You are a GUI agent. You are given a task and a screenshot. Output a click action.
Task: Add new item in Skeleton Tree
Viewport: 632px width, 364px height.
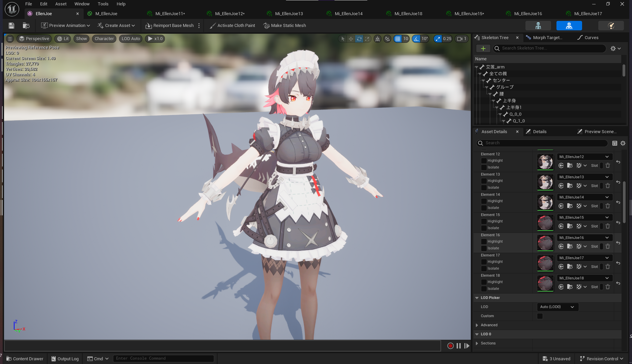(x=483, y=49)
